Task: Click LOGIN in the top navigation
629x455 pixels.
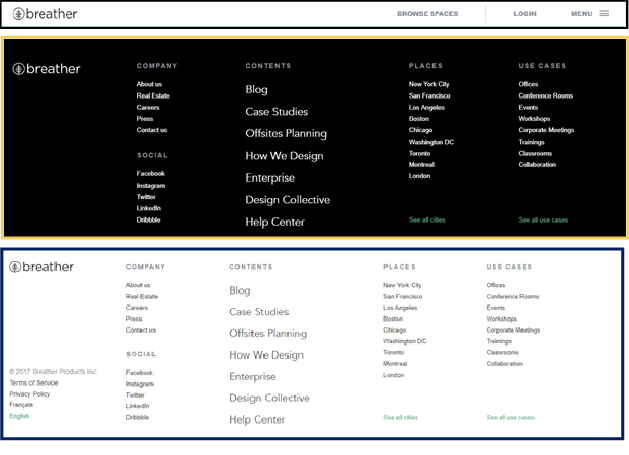Action: 524,14
